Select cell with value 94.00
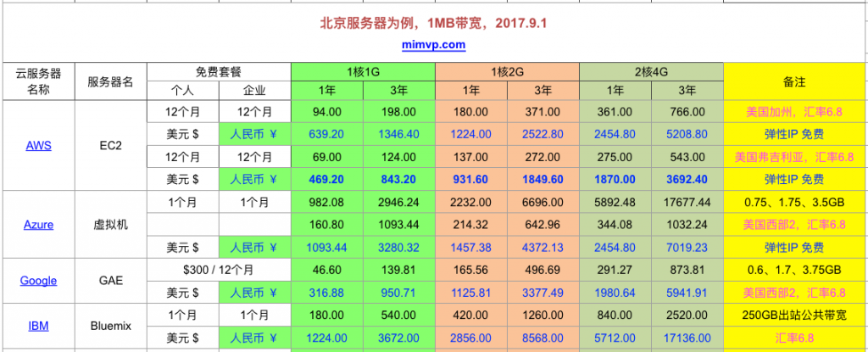Viewport: 868px width, 352px height. [327, 111]
